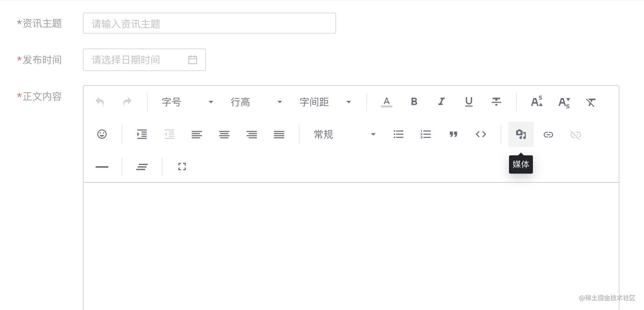The width and height of the screenshot is (644, 310).
Task: Click the redo arrow icon
Action: 127,102
